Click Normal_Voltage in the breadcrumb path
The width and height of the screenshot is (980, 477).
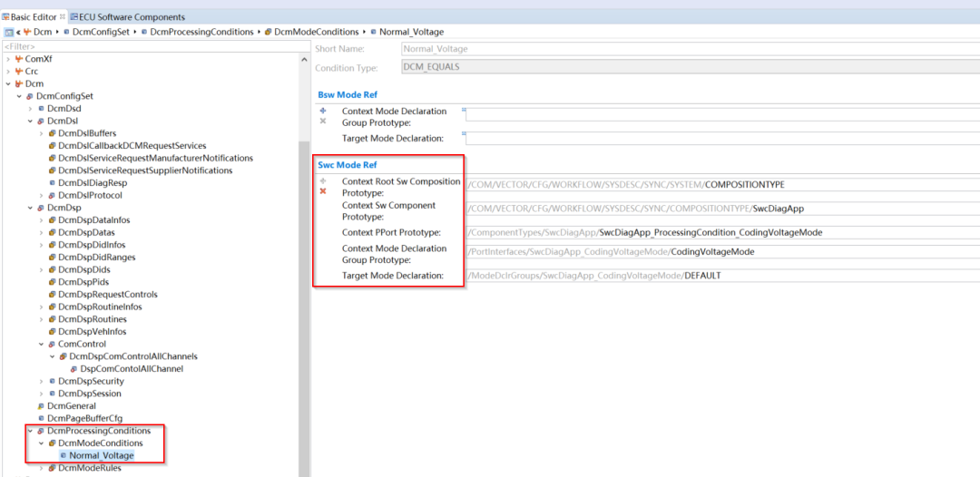pos(411,32)
